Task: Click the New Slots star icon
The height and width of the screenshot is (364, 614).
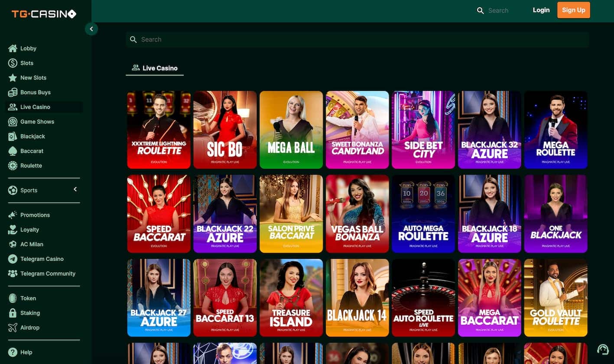Action: 13,78
